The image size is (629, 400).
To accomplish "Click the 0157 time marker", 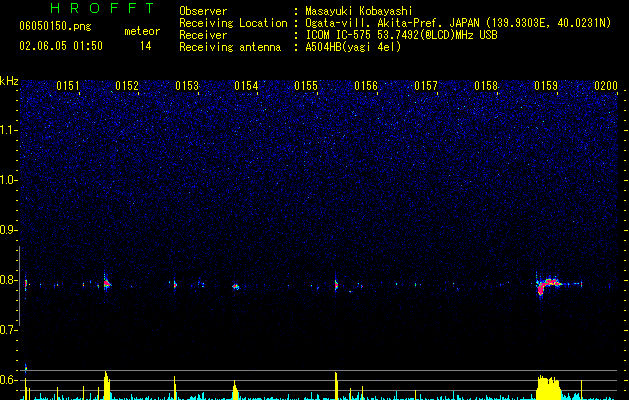I will (426, 86).
